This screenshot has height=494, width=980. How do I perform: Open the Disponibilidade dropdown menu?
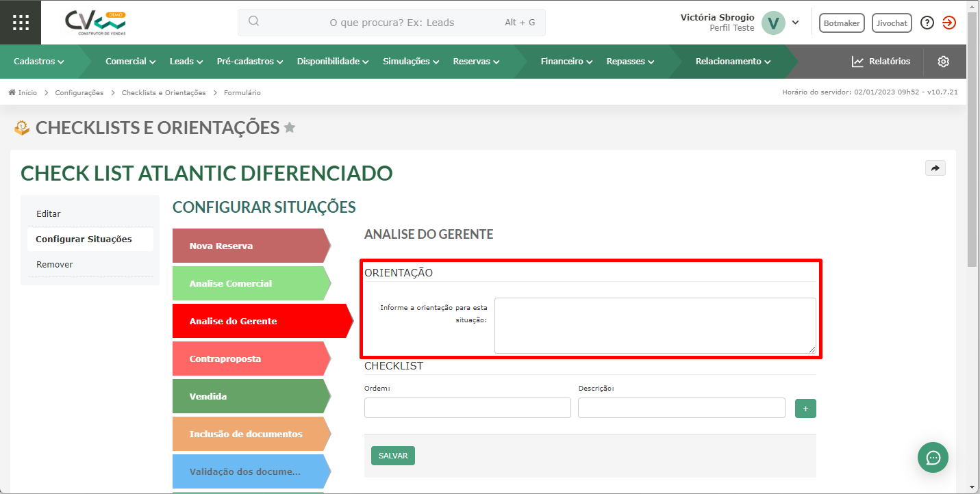(333, 62)
